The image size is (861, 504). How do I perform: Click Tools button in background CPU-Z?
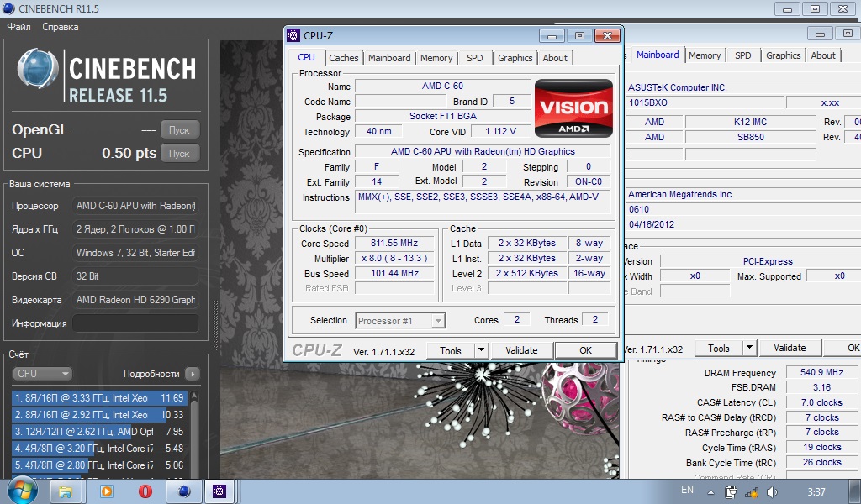[719, 349]
